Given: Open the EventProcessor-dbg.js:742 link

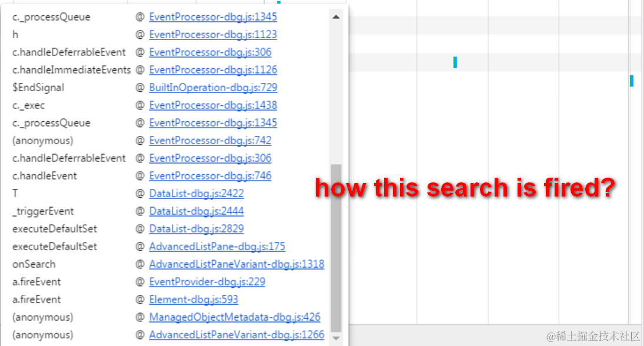Looking at the screenshot, I should click(x=211, y=141).
